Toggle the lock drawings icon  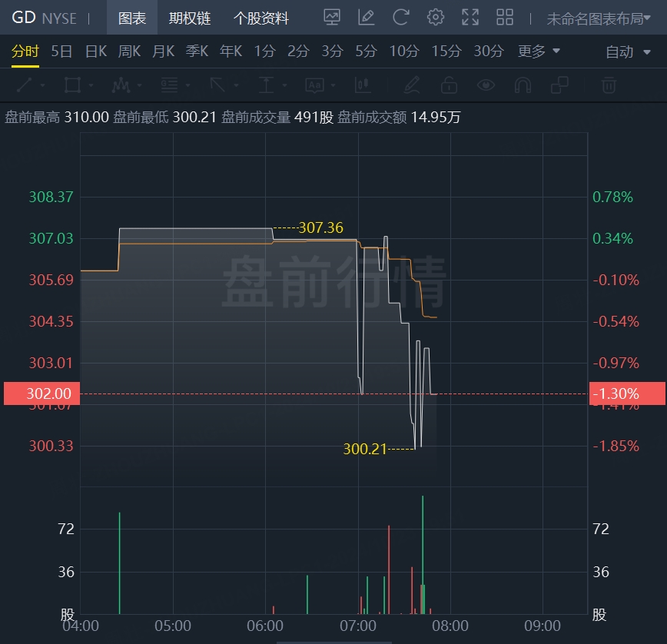[x=449, y=85]
